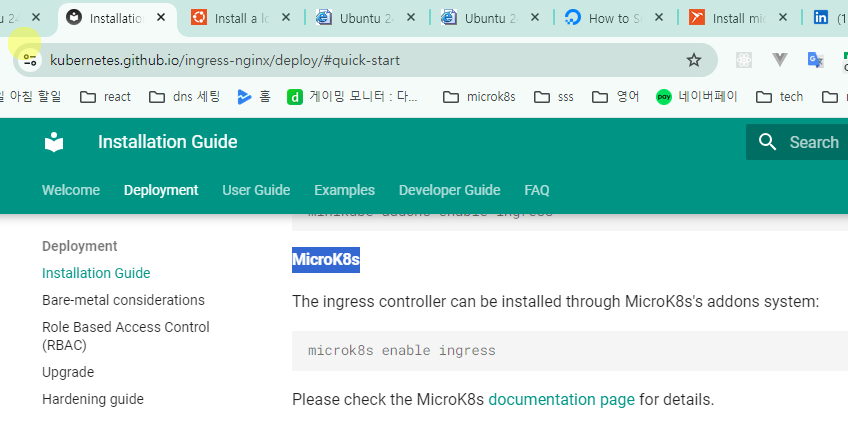
Task: Close the Installation Guide tab
Action: pyautogui.click(x=161, y=18)
